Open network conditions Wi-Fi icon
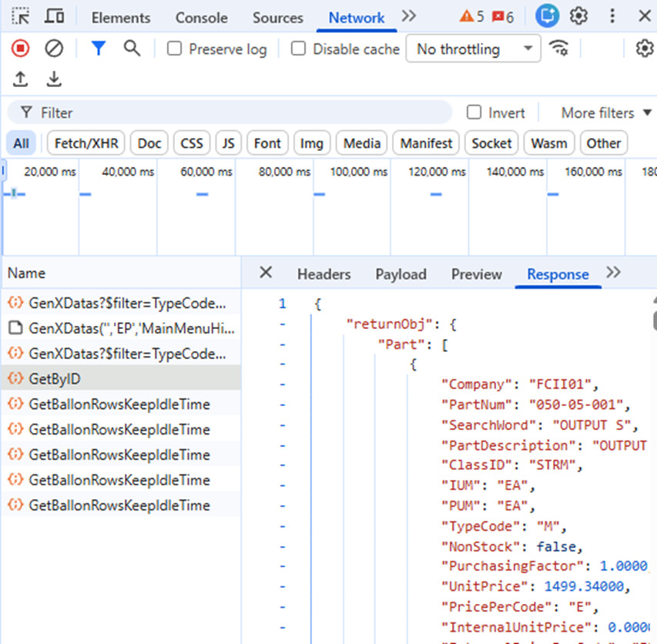This screenshot has width=657, height=644. point(558,49)
